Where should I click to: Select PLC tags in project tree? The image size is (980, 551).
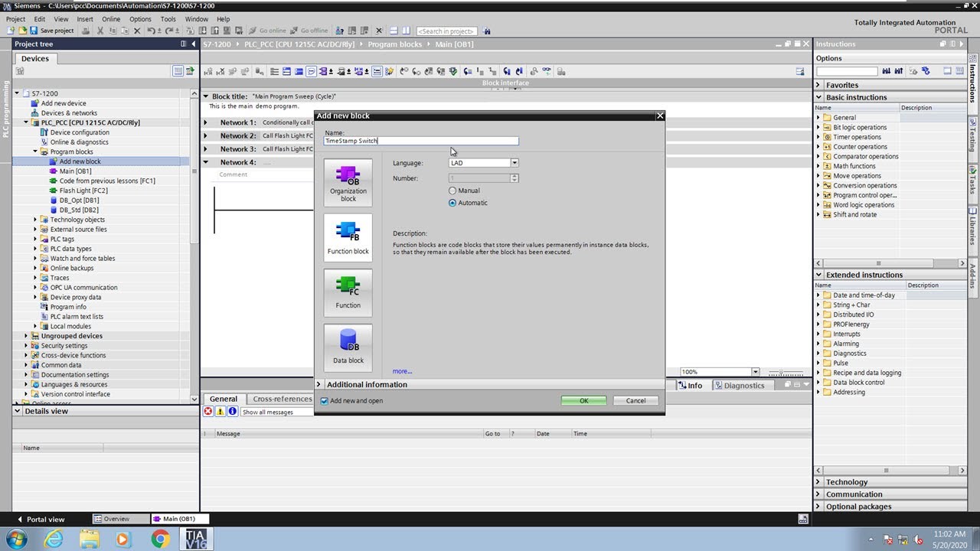(x=62, y=239)
